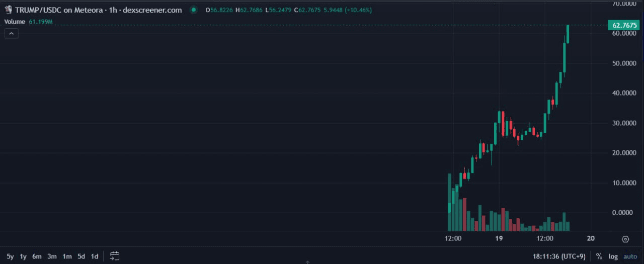This screenshot has height=264, width=644.
Task: Click the 60.0000 price axis label
Action: pyautogui.click(x=625, y=33)
